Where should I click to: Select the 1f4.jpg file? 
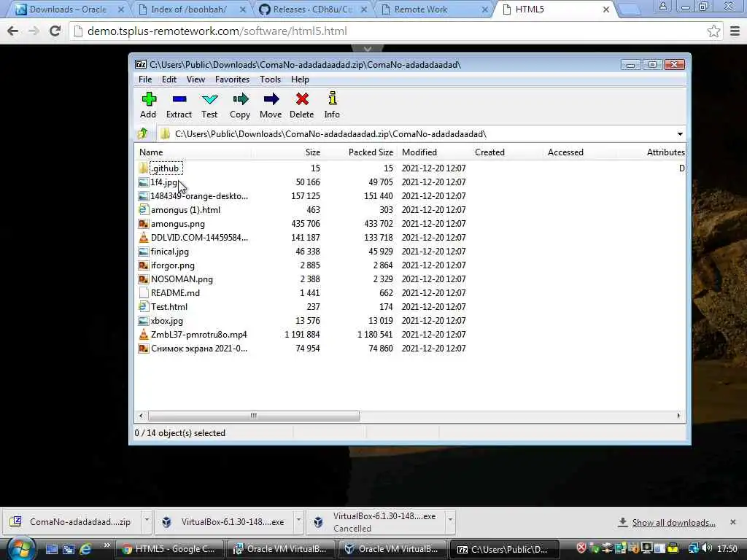(163, 182)
